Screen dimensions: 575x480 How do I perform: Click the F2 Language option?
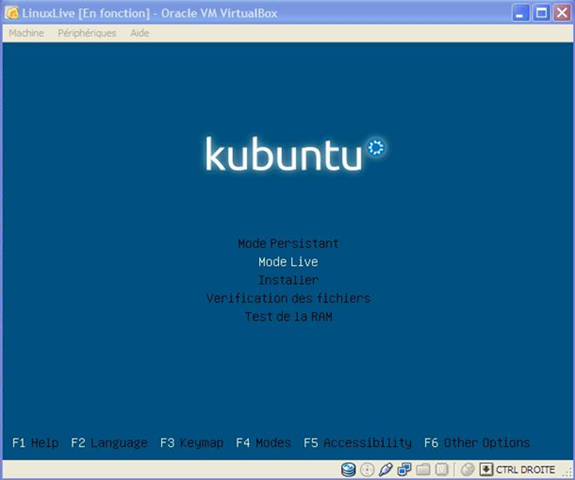(x=109, y=443)
